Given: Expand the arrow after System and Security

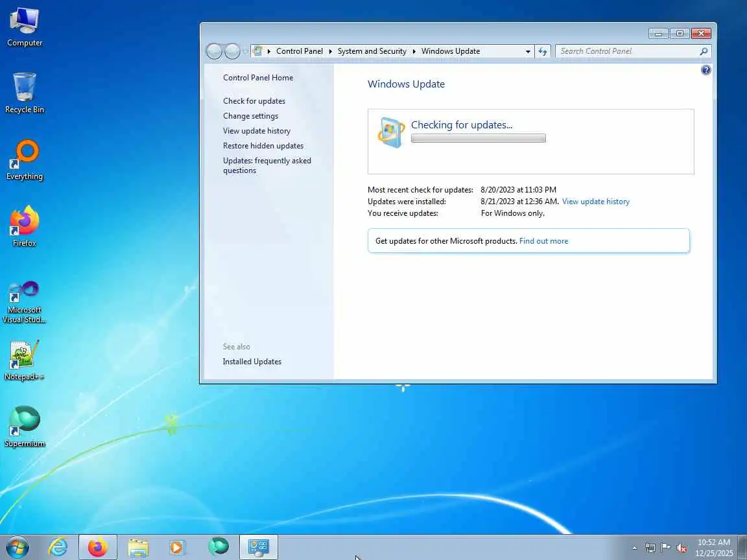Looking at the screenshot, I should pos(414,51).
